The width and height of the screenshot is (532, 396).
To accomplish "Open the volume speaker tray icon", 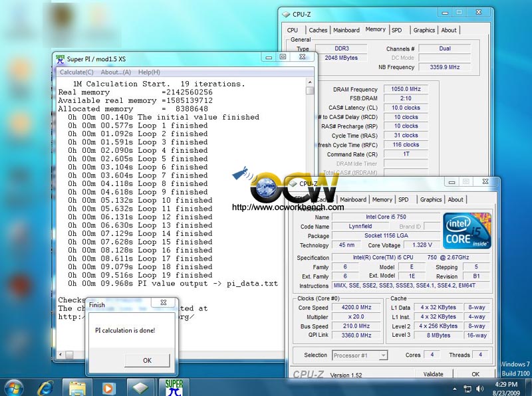I will tap(479, 389).
